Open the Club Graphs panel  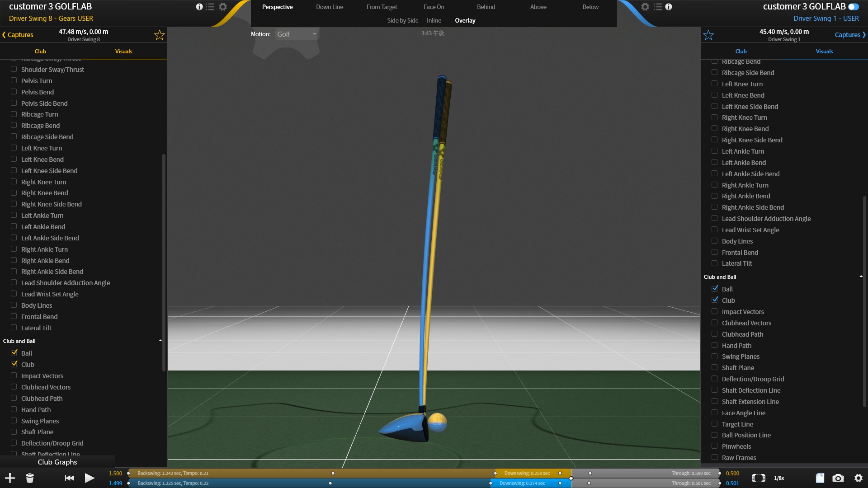click(x=57, y=462)
